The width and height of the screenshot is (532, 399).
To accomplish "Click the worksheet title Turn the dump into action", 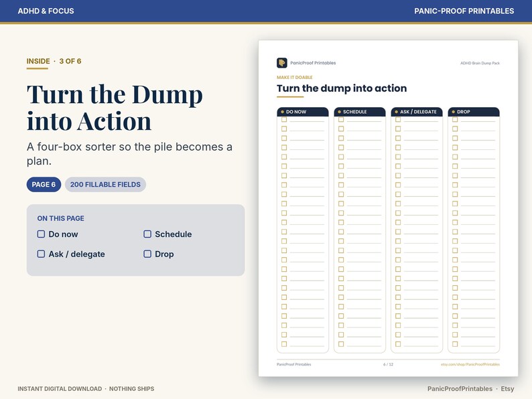I will point(342,88).
